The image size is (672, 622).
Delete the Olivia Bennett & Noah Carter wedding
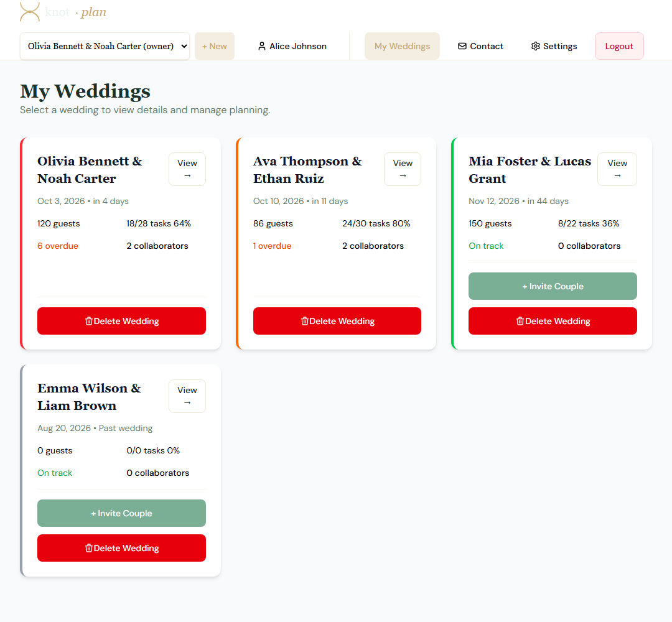coord(122,321)
